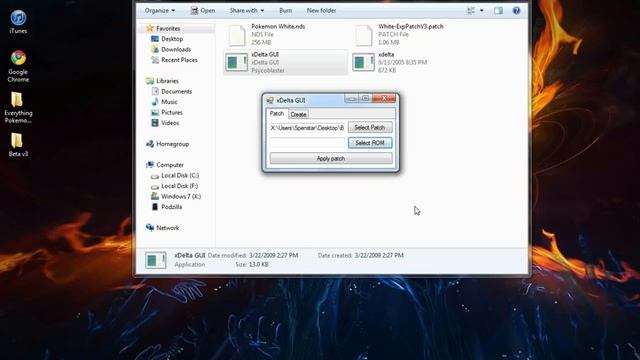Screen dimensions: 640x360
Task: Open Pictures library
Action: [172, 112]
